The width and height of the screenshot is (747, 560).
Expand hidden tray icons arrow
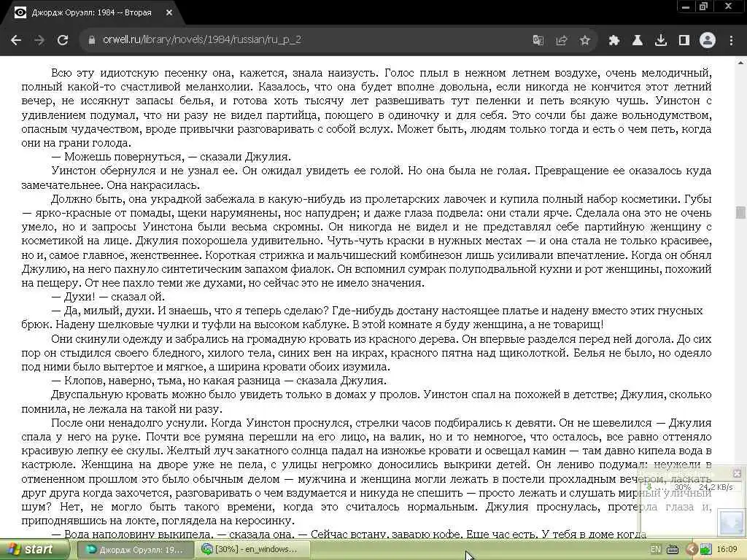(x=692, y=550)
